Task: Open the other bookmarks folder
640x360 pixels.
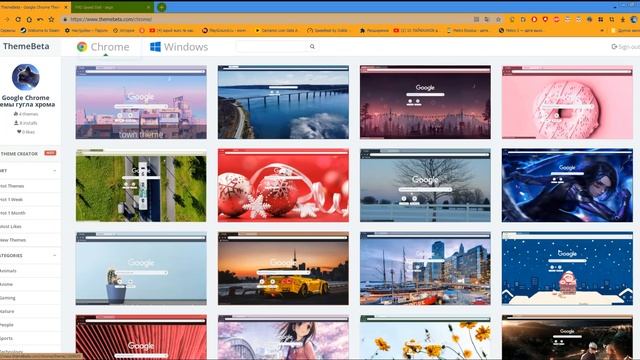Action: pyautogui.click(x=625, y=30)
